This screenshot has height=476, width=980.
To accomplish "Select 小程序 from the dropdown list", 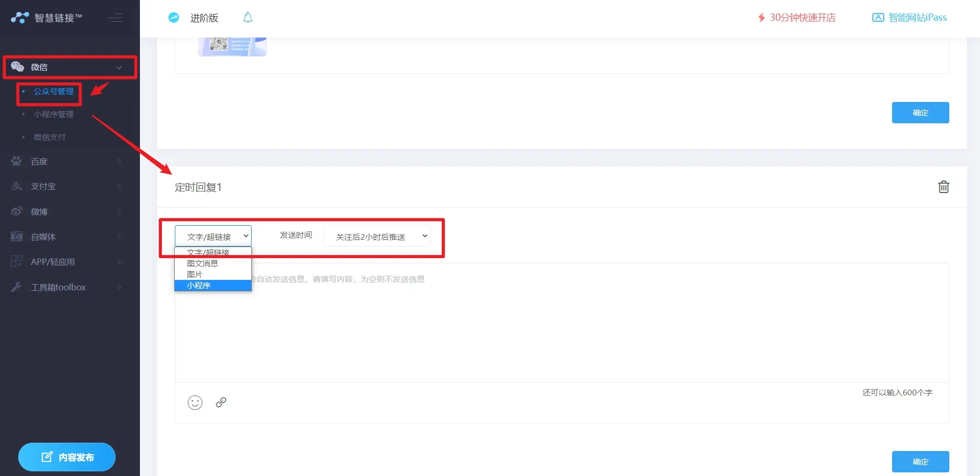I will (x=212, y=286).
